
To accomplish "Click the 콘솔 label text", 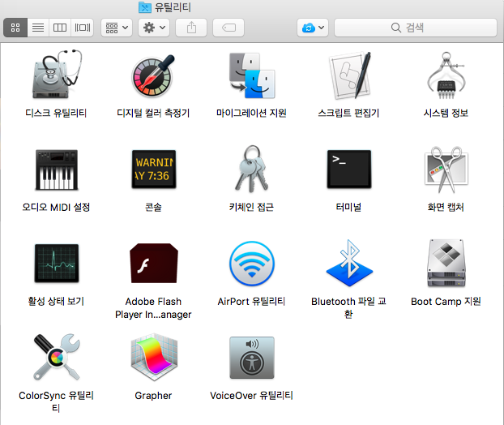I will pos(153,207).
